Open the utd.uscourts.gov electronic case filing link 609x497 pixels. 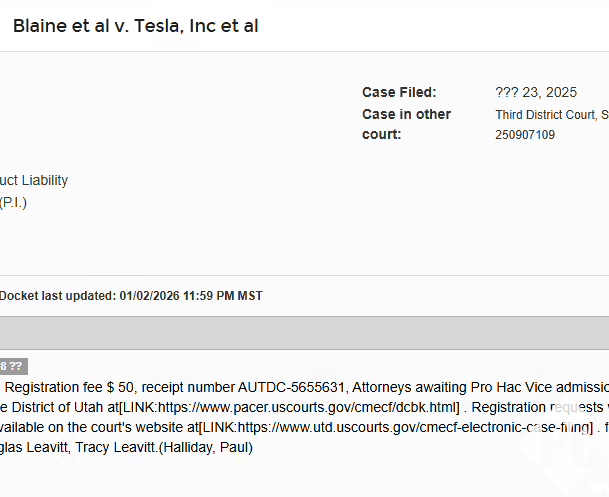pyautogui.click(x=395, y=427)
